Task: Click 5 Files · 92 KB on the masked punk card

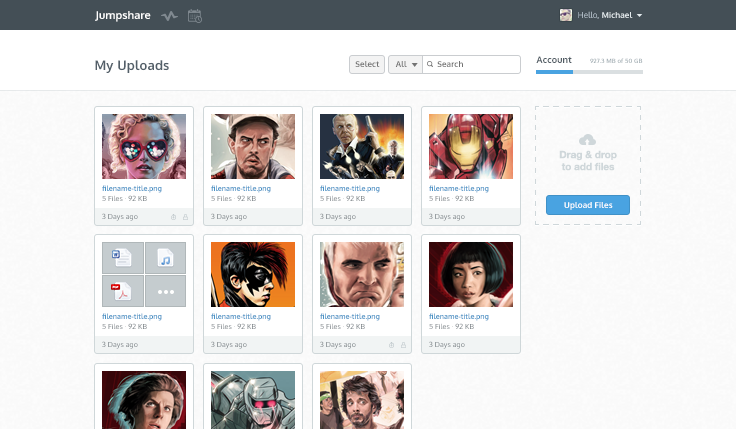Action: coord(233,327)
